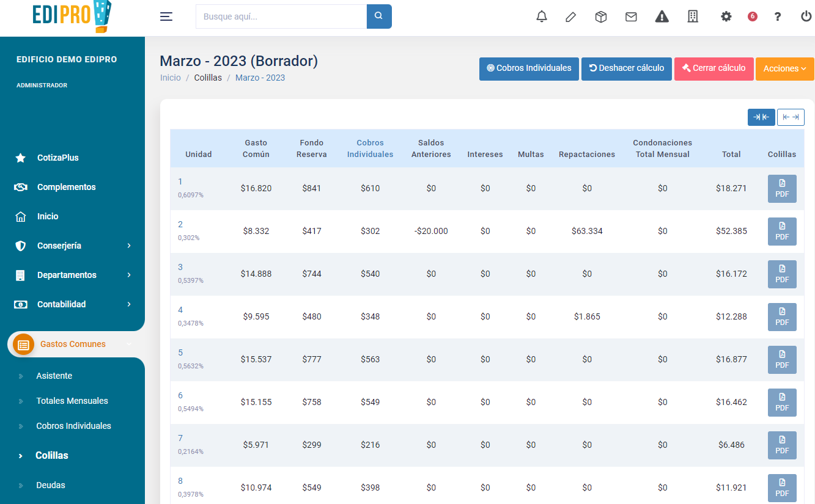The image size is (815, 504).
Task: Select the $18.271 total cell
Action: (731, 188)
